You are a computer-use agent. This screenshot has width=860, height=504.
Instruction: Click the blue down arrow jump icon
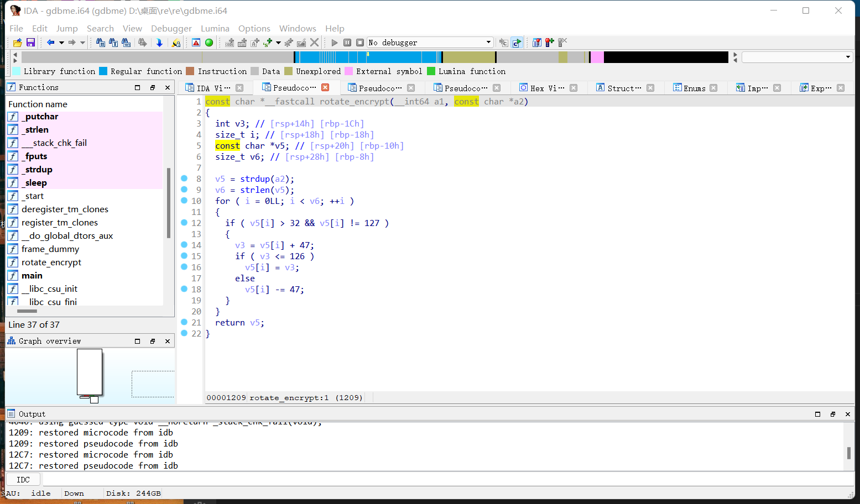pos(159,43)
